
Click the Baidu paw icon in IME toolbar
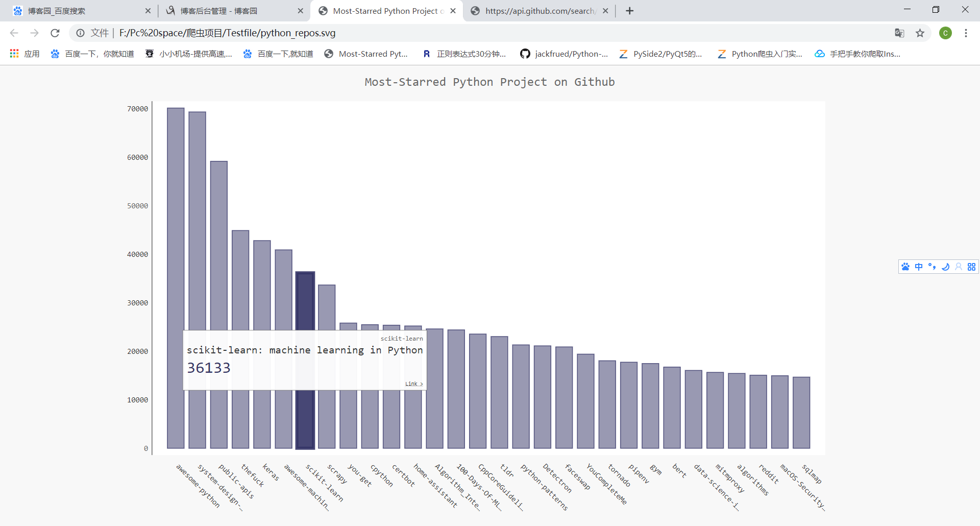point(905,267)
